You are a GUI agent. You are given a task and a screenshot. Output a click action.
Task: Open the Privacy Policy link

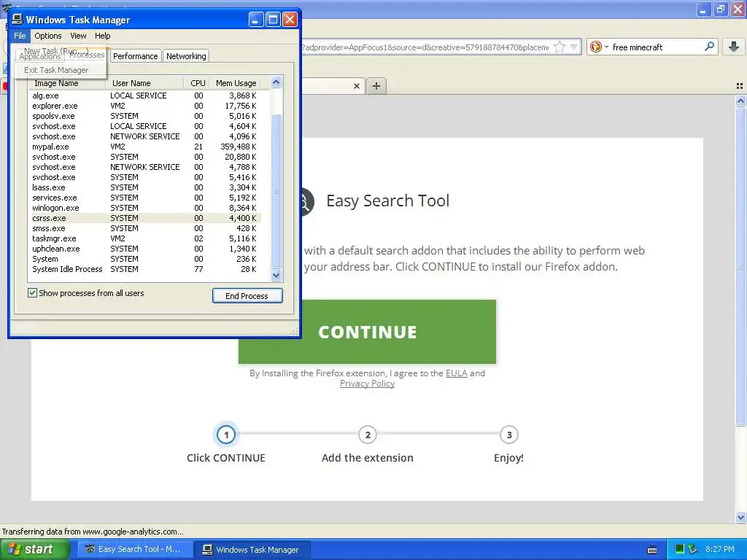tap(368, 384)
